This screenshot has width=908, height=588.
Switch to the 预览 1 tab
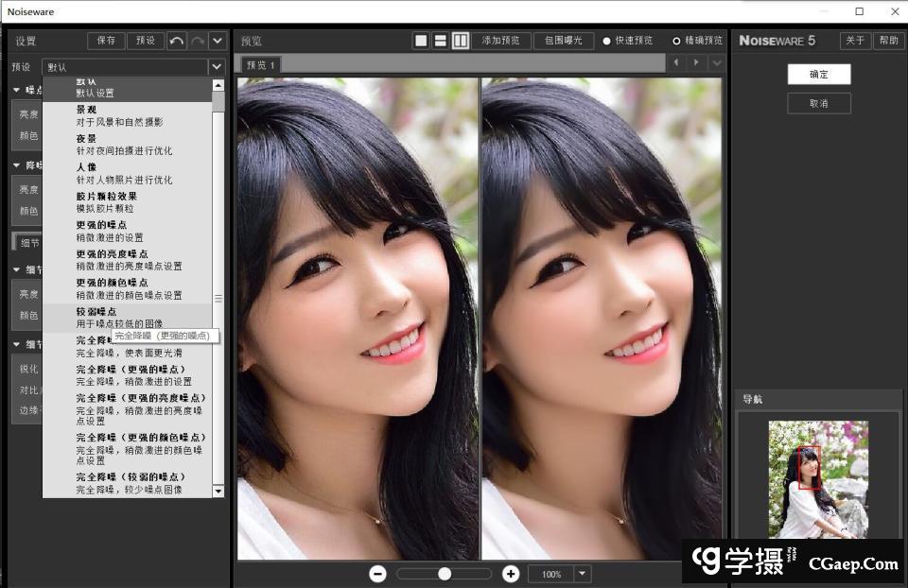tap(260, 64)
